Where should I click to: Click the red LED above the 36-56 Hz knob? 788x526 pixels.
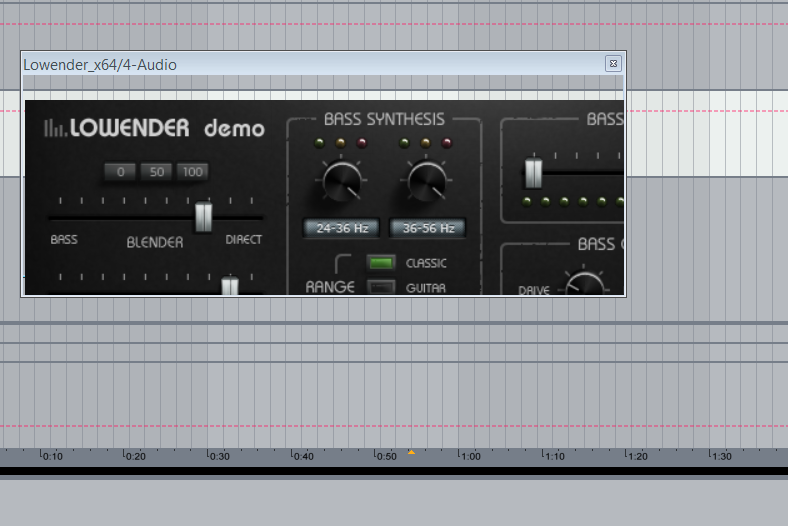pos(447,143)
